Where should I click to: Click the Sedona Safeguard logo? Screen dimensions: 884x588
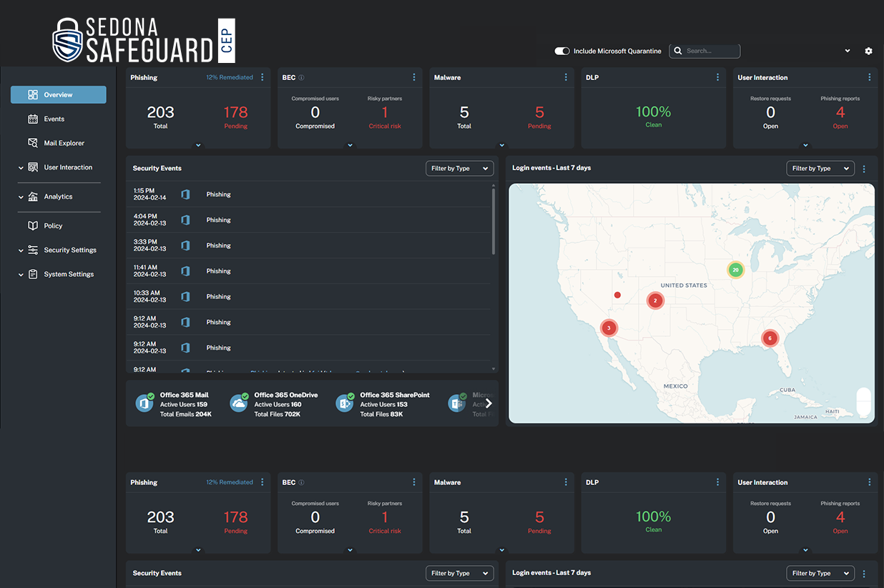coord(144,40)
